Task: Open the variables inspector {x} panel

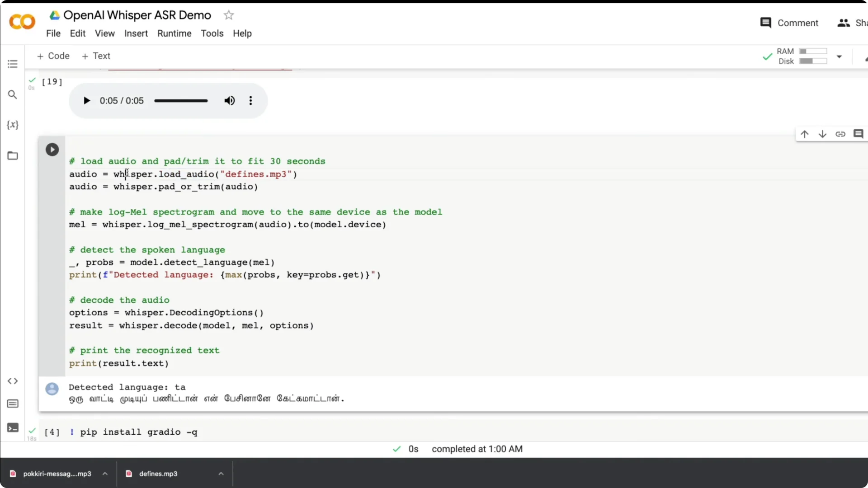Action: 12,125
